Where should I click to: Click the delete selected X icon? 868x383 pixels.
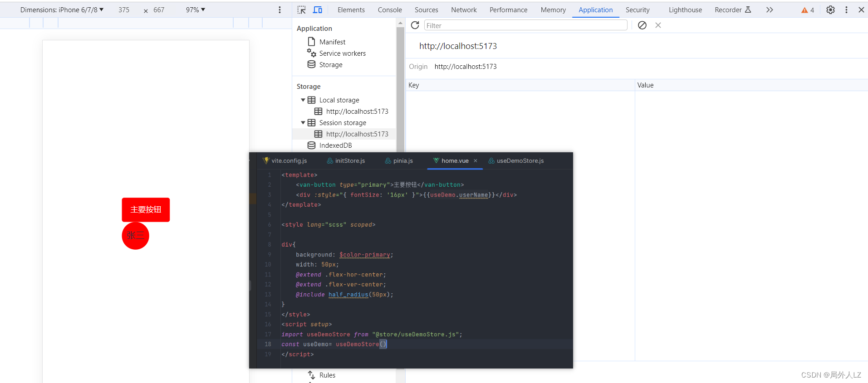pos(658,25)
